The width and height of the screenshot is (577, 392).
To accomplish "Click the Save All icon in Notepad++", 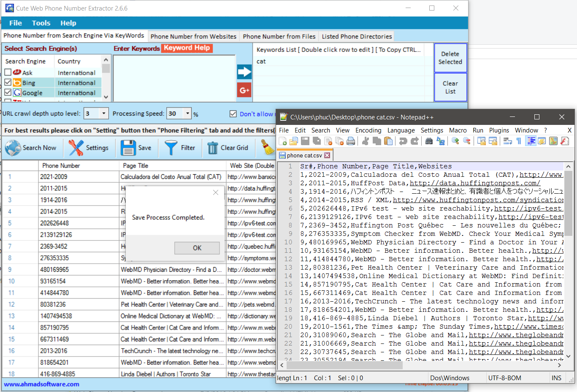I will point(317,141).
